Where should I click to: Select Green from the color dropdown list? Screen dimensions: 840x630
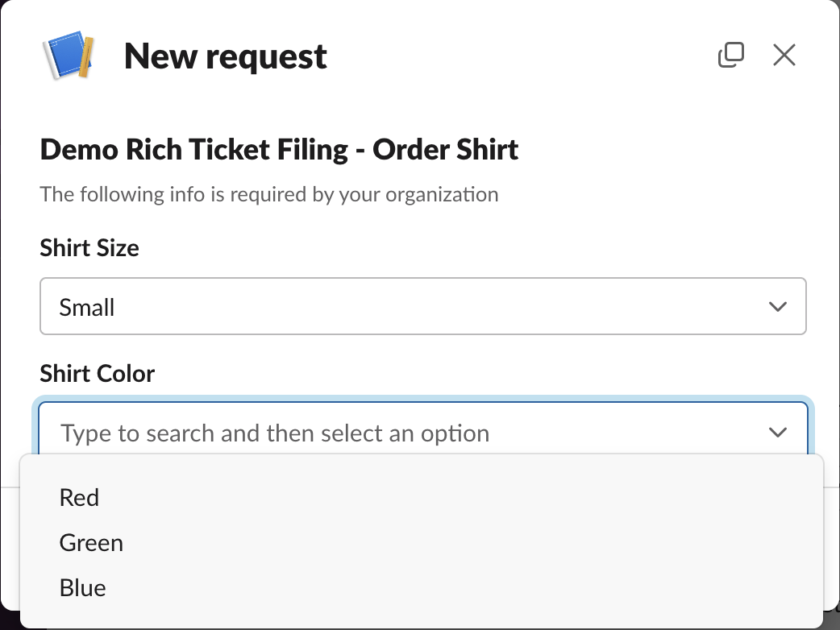coord(91,542)
